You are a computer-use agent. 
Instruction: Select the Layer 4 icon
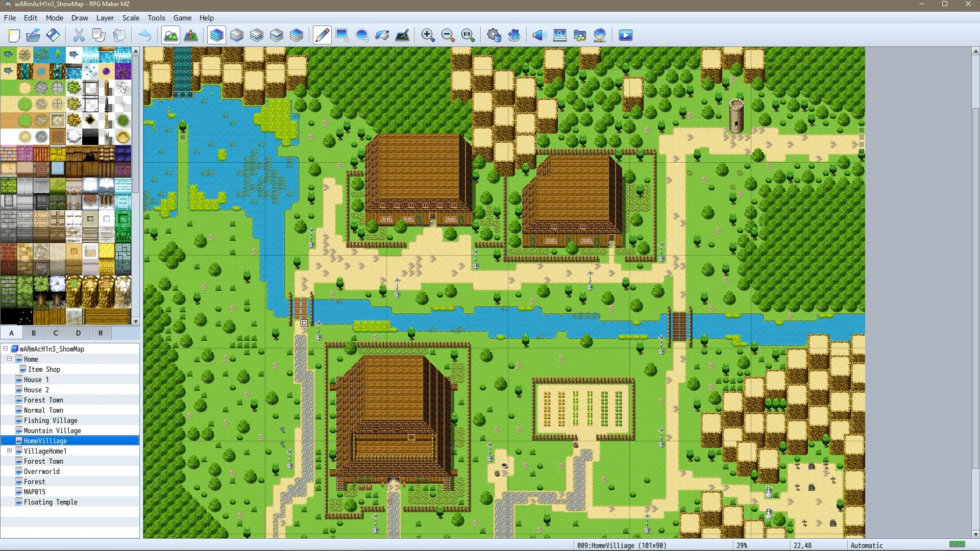click(x=297, y=35)
